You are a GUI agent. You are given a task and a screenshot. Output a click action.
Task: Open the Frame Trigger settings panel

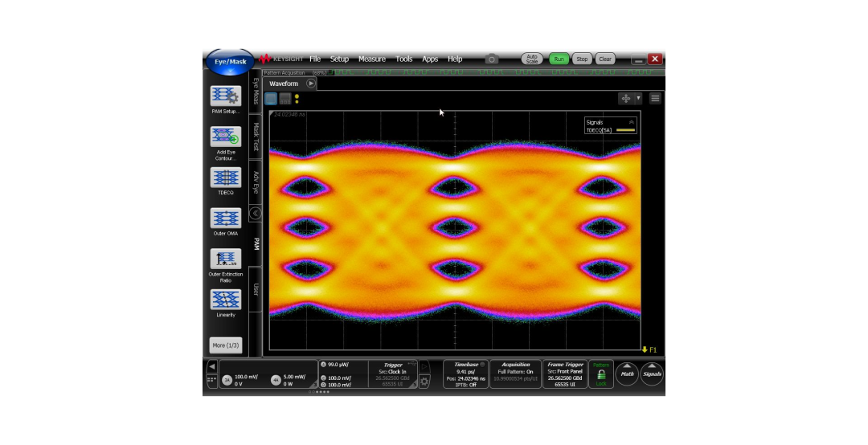tap(565, 374)
